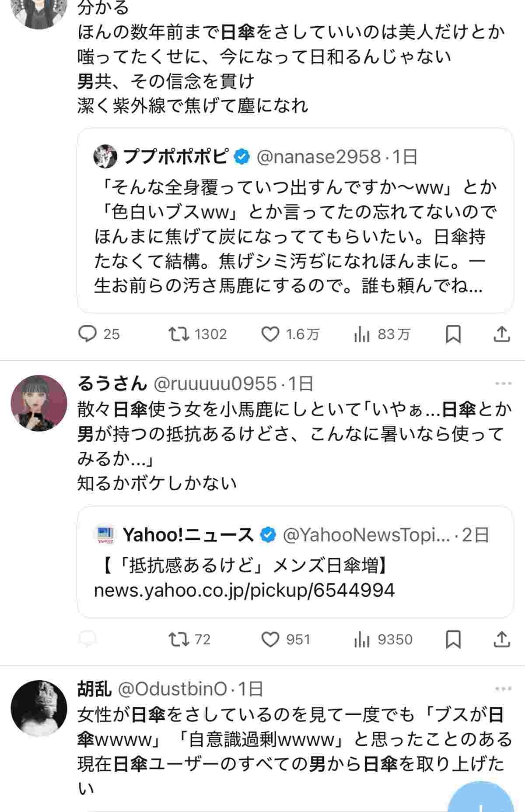The height and width of the screenshot is (812, 525).
Task: Open るうさん's profile avatar
Action: coord(39,403)
